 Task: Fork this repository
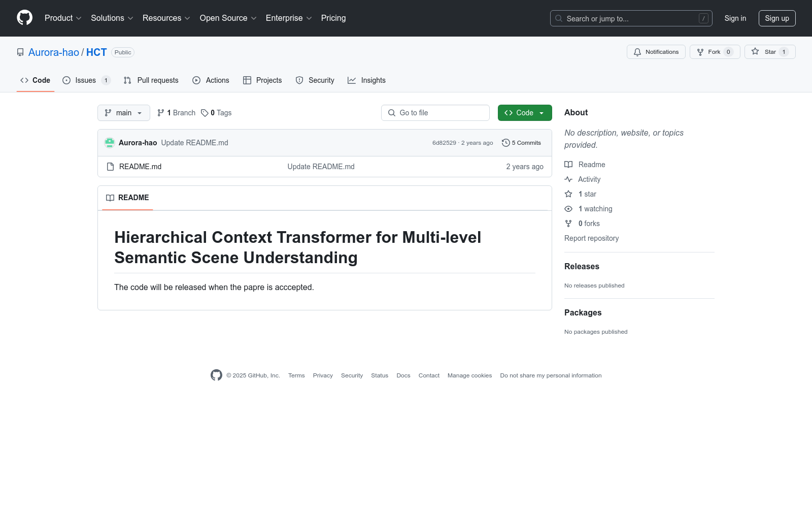tap(715, 52)
